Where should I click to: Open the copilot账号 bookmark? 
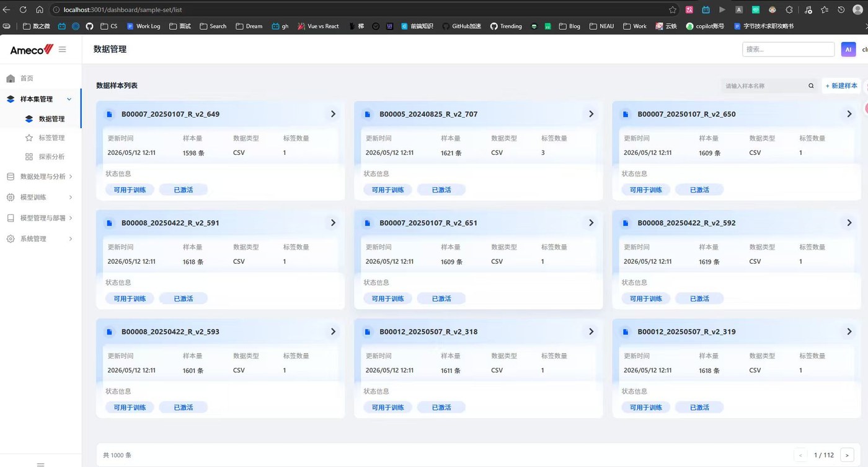tap(704, 27)
